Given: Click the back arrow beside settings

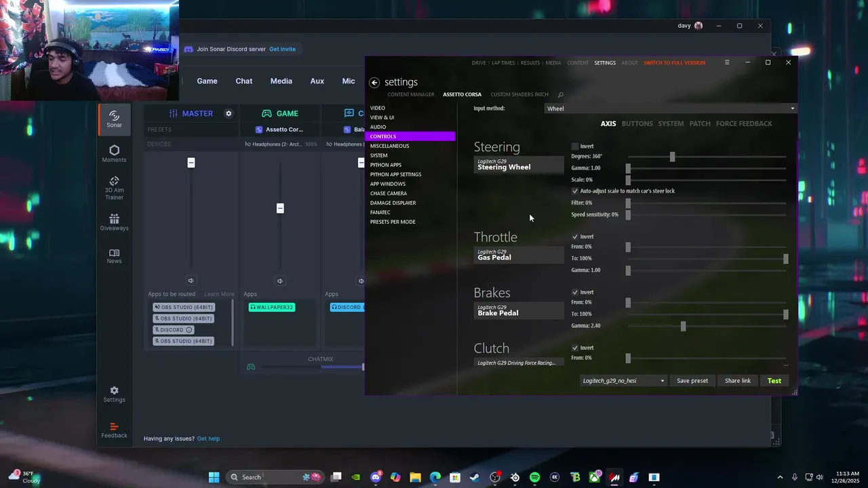Looking at the screenshot, I should (x=374, y=82).
